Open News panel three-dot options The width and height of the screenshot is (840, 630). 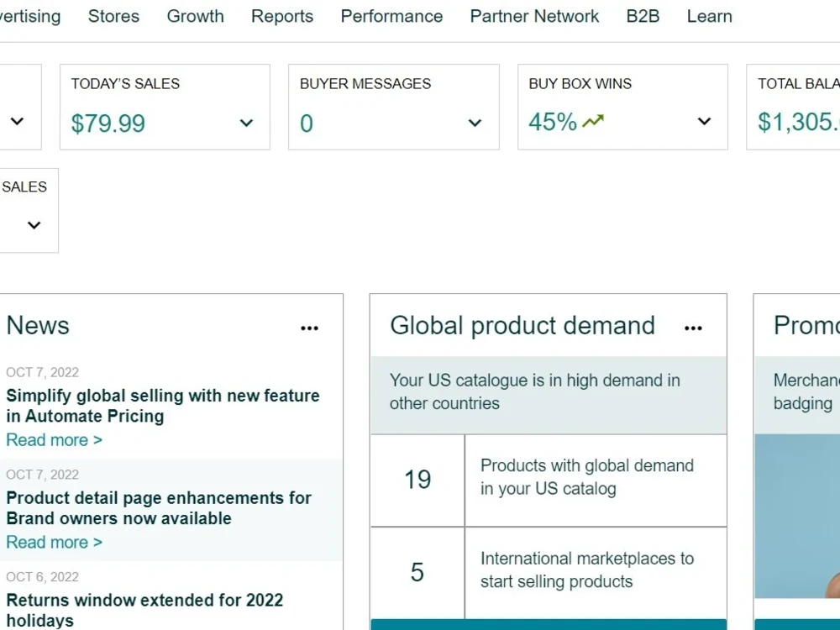(x=310, y=328)
